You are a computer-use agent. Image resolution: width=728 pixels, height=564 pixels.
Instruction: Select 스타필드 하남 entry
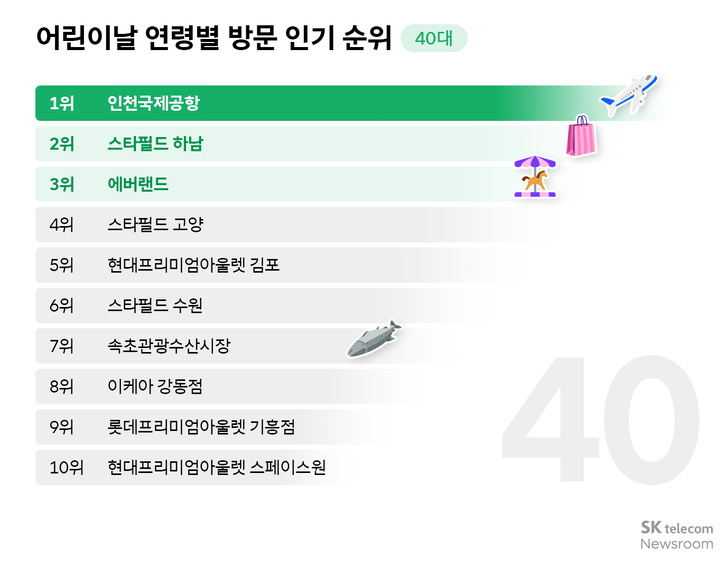pyautogui.click(x=155, y=144)
